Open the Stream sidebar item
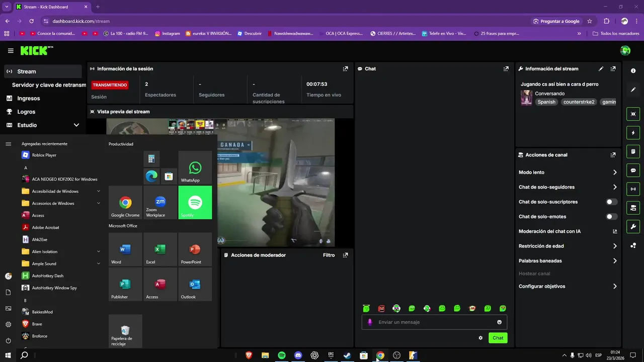Image resolution: width=644 pixels, height=362 pixels. (43, 71)
